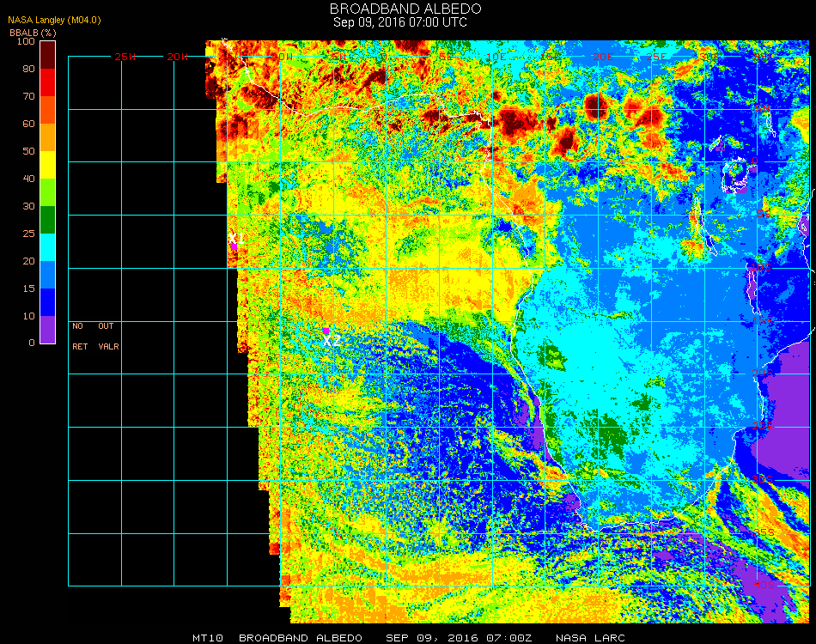Viewport: 816px width, 644px height.
Task: Click the '5S' latitude label
Action: click(764, 215)
